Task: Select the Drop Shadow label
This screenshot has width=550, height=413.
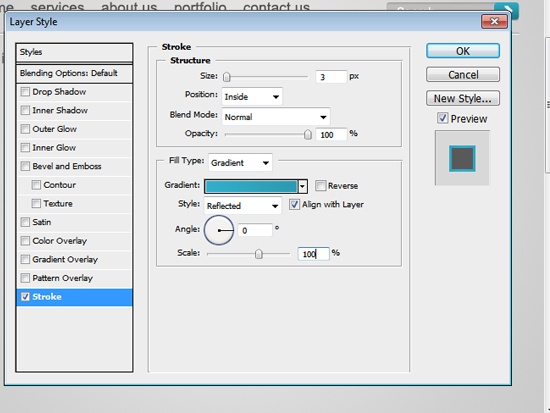Action: point(59,92)
